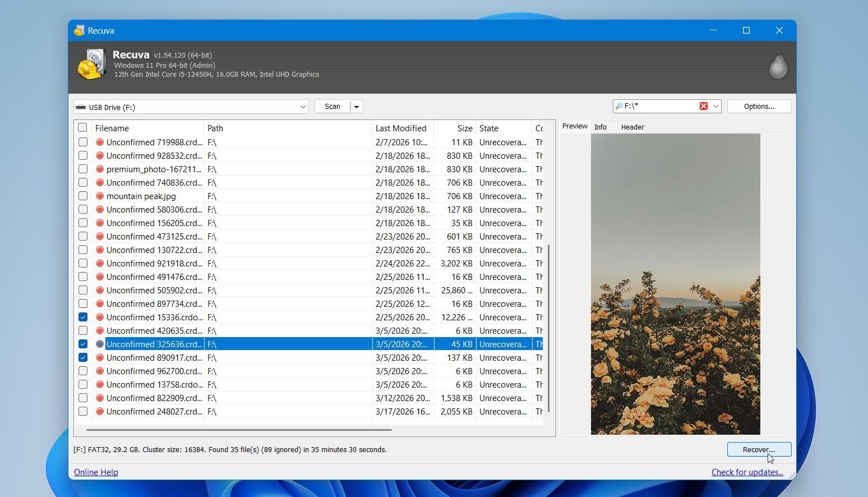Click the Scan button
This screenshot has height=497, width=868.
tap(333, 107)
